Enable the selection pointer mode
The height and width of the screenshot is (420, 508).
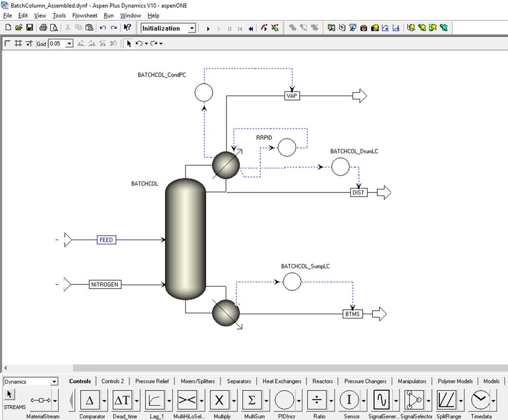pyautogui.click(x=129, y=43)
